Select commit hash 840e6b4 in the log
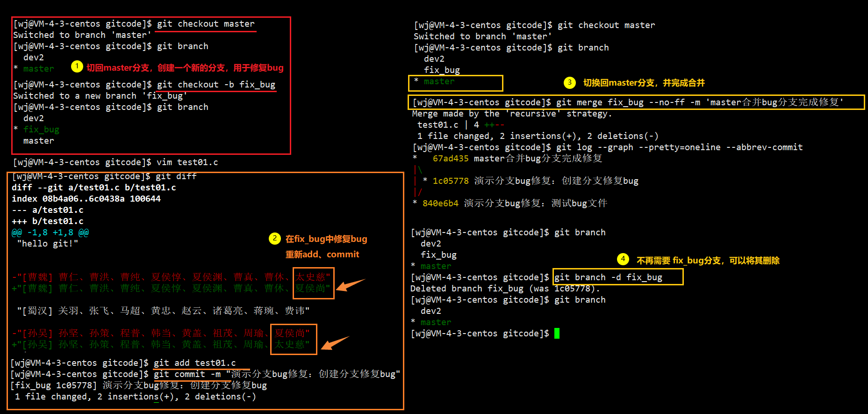 [x=440, y=203]
